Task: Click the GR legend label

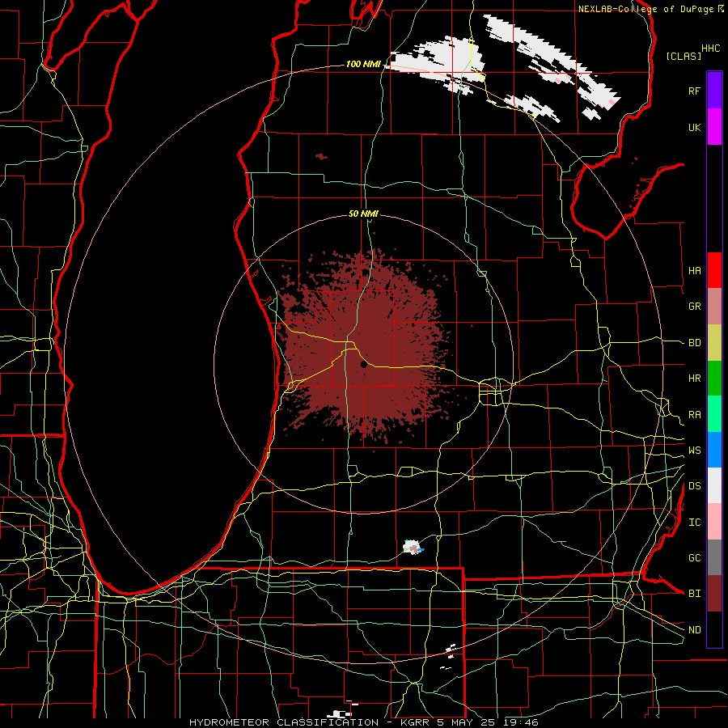Action: pyautogui.click(x=694, y=307)
